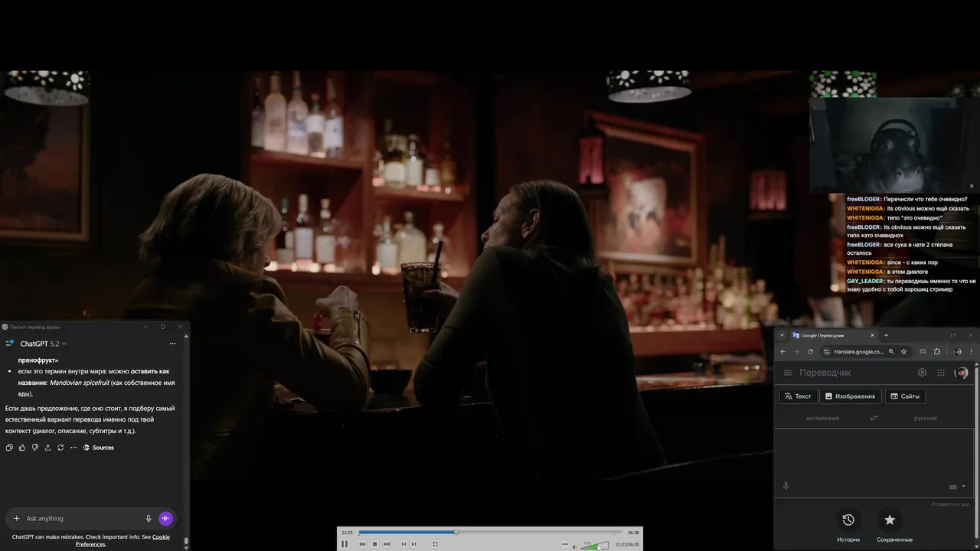The width and height of the screenshot is (980, 551).
Task: Click the webcam overlay thumbnail
Action: (893, 145)
